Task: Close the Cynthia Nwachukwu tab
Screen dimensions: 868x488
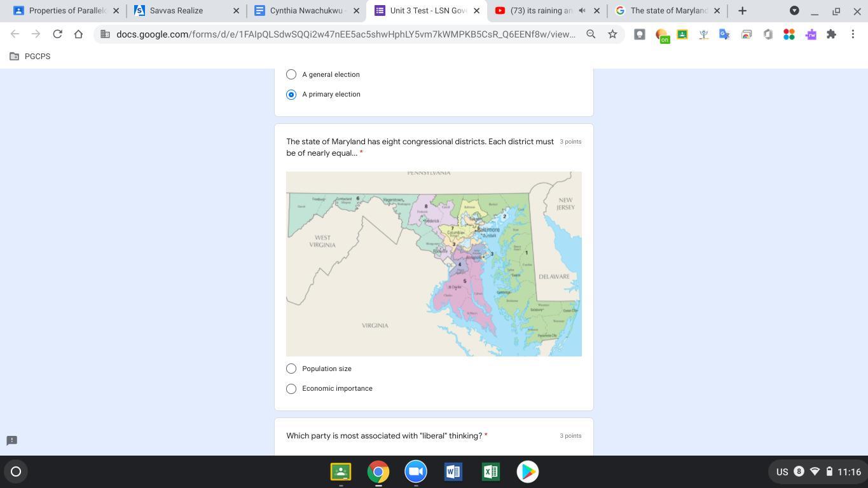Action: coord(356,11)
